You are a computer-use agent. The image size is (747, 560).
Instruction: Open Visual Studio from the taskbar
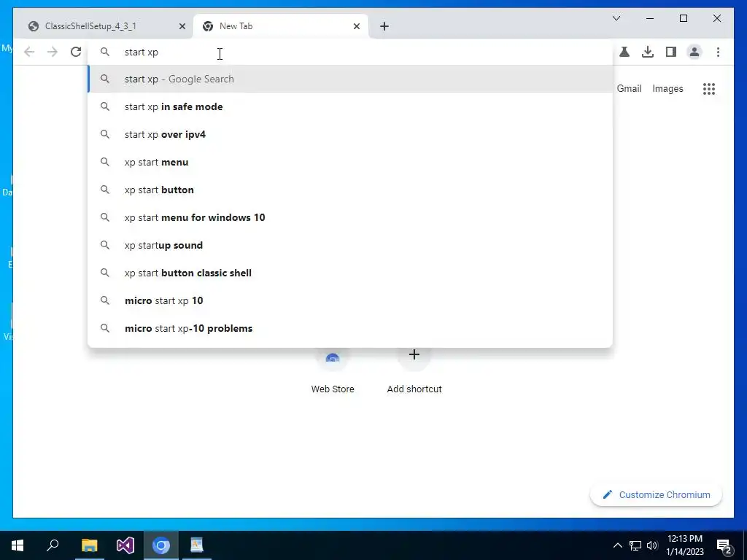click(x=125, y=545)
